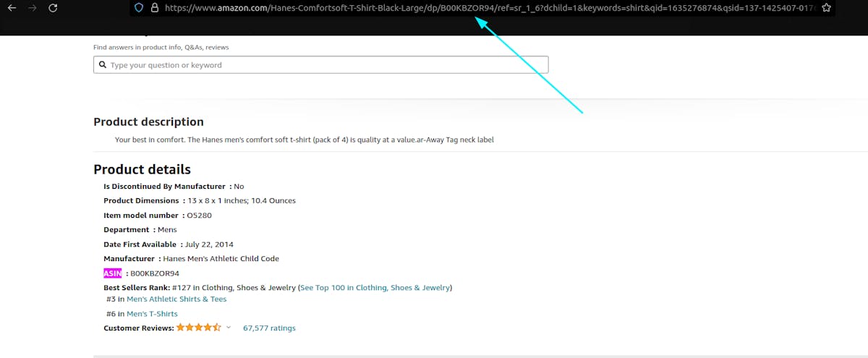This screenshot has width=868, height=358.
Task: Select manufacturer Hanes Men's Athletic Child Code
Action: pyautogui.click(x=221, y=259)
